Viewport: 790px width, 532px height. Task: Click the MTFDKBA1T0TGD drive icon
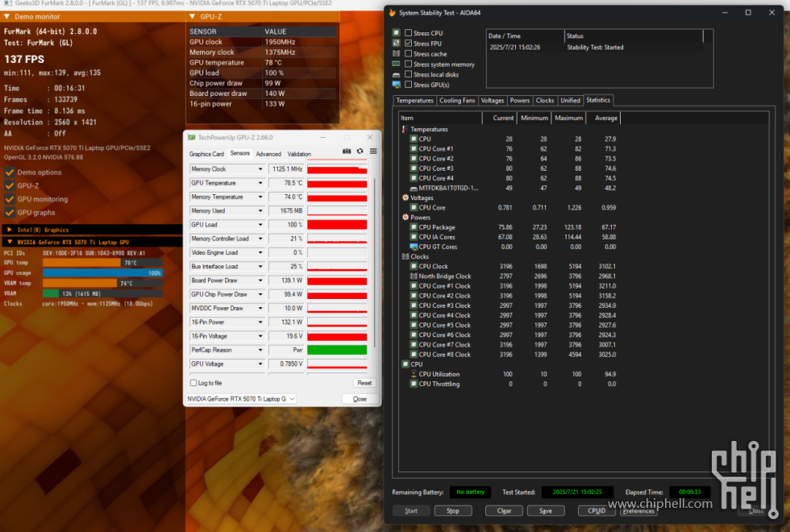tap(414, 188)
